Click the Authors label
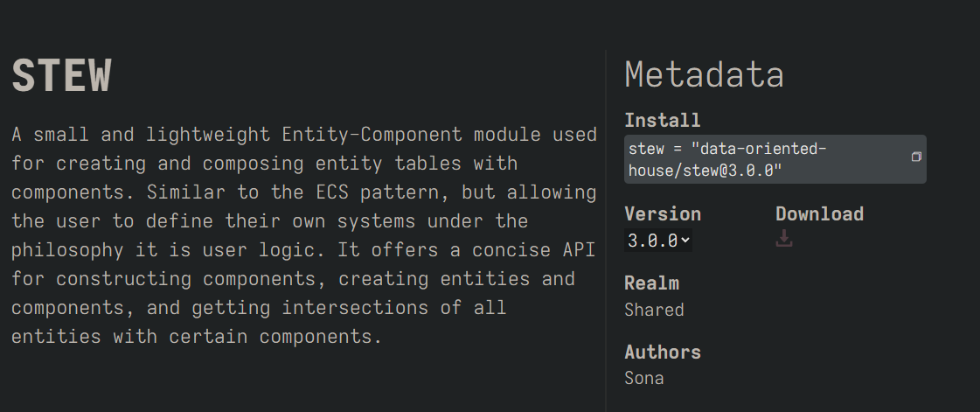Image resolution: width=980 pixels, height=412 pixels. (663, 352)
